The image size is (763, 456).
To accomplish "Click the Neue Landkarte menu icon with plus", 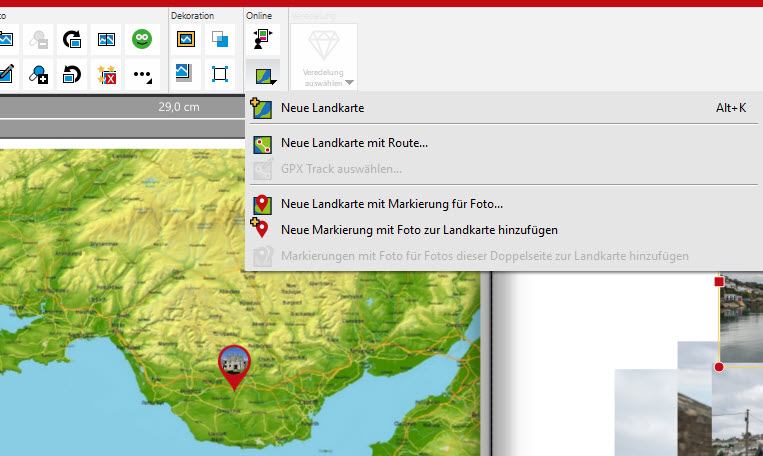I will click(261, 108).
